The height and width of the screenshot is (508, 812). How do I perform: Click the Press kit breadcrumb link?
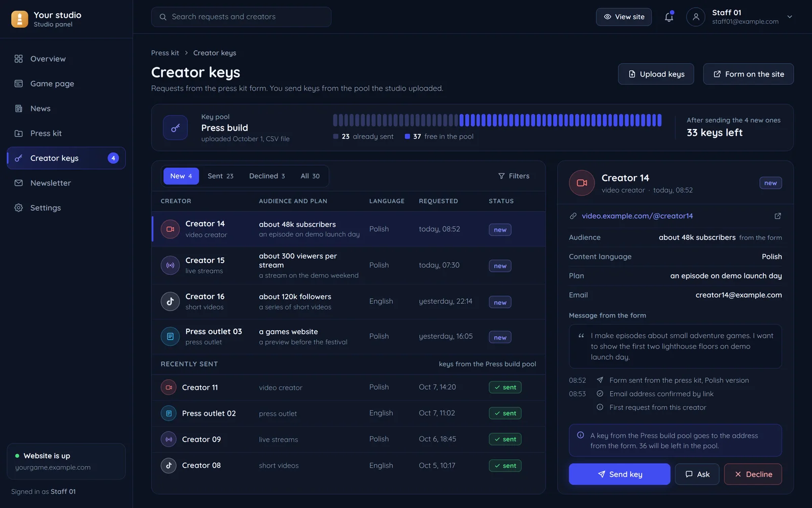[x=165, y=53]
